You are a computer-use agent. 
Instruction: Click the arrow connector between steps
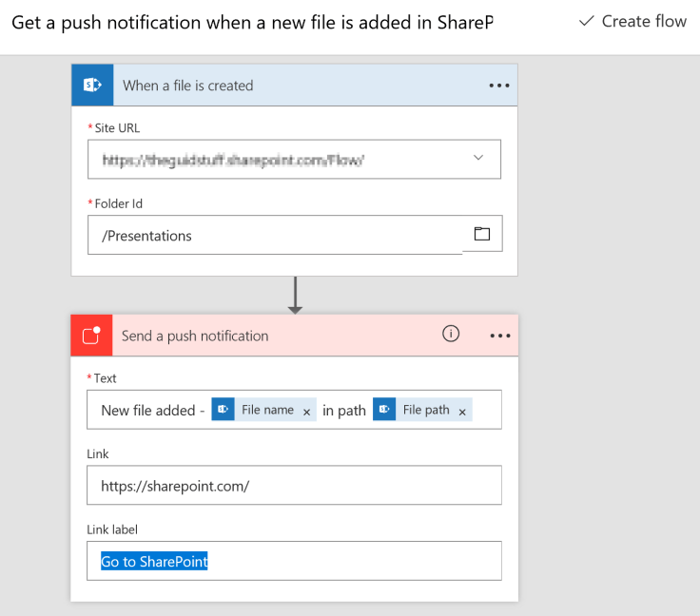pyautogui.click(x=295, y=295)
